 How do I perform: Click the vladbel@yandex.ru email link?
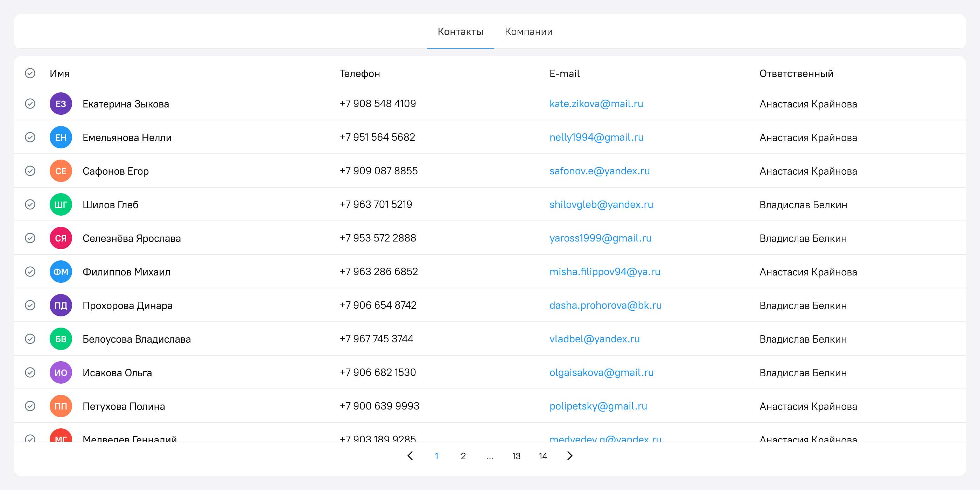click(595, 338)
